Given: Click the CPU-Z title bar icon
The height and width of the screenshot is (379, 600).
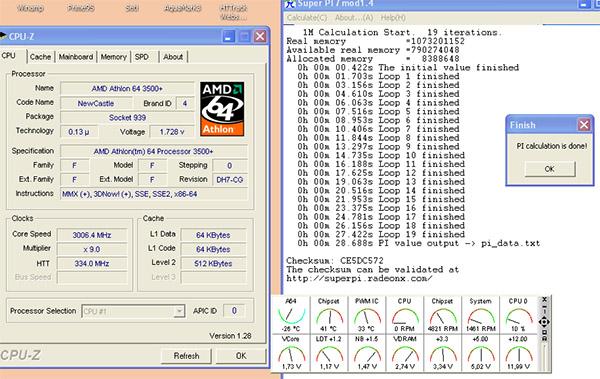Looking at the screenshot, I should pos(3,36).
